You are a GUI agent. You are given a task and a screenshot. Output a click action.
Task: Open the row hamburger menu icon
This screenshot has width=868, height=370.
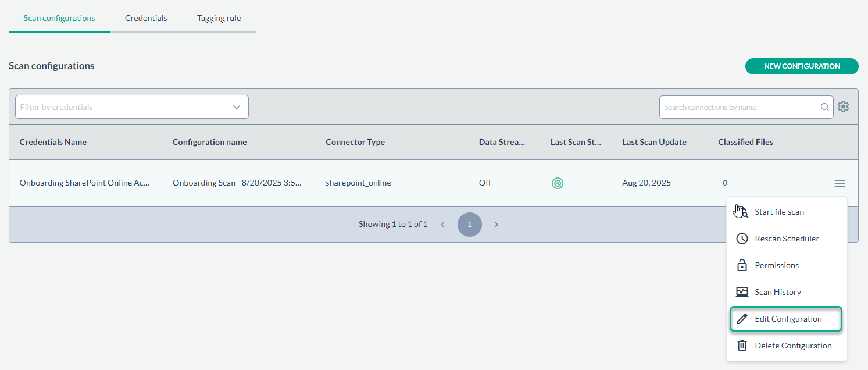(840, 183)
